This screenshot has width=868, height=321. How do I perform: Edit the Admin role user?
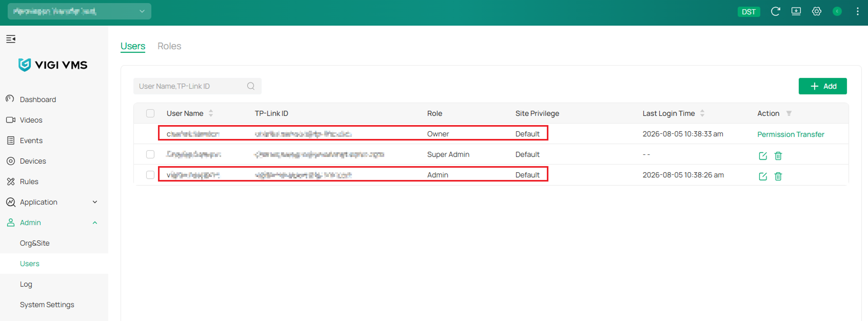(763, 176)
